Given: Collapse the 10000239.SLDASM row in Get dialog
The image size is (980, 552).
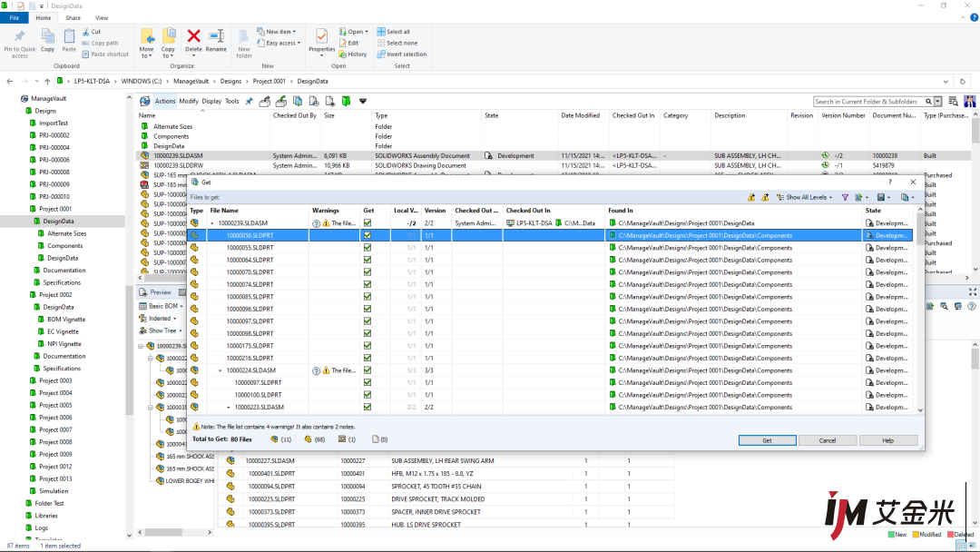Looking at the screenshot, I should click(x=212, y=224).
